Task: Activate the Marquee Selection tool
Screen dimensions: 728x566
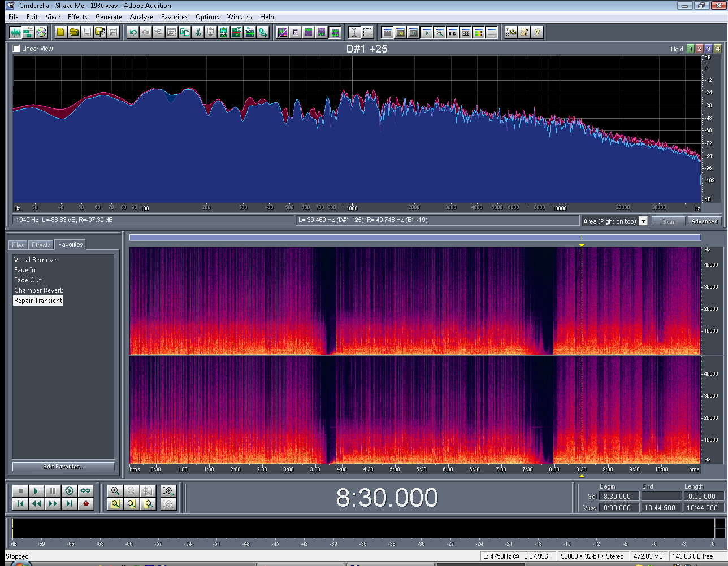Action: click(367, 32)
